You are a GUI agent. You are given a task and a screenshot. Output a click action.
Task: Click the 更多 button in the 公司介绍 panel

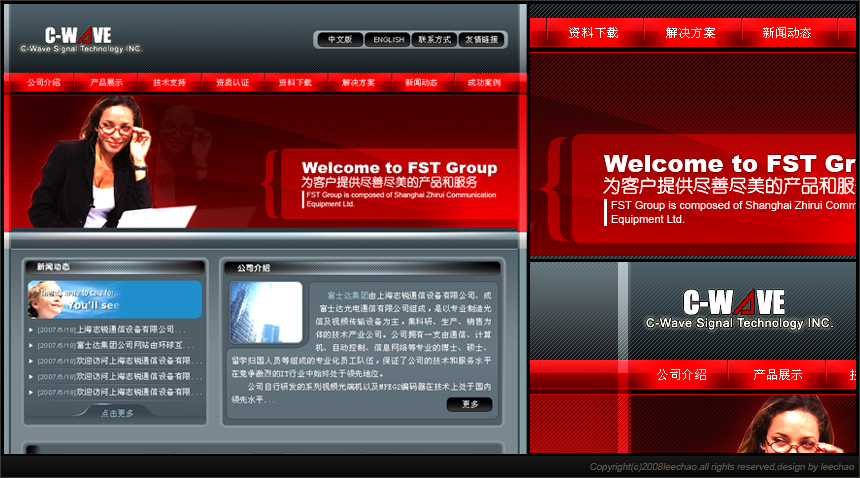[x=469, y=405]
